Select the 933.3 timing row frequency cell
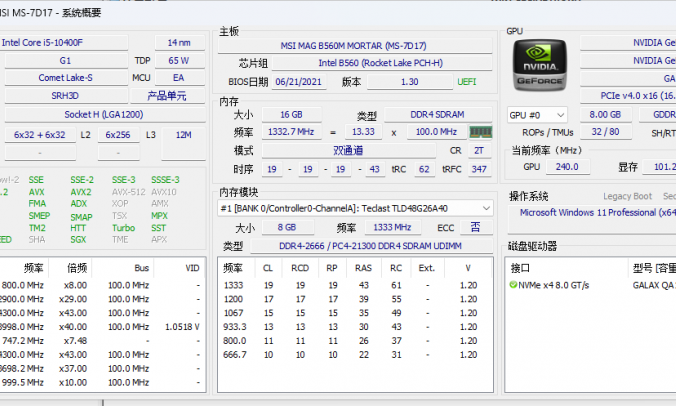 tap(235, 327)
